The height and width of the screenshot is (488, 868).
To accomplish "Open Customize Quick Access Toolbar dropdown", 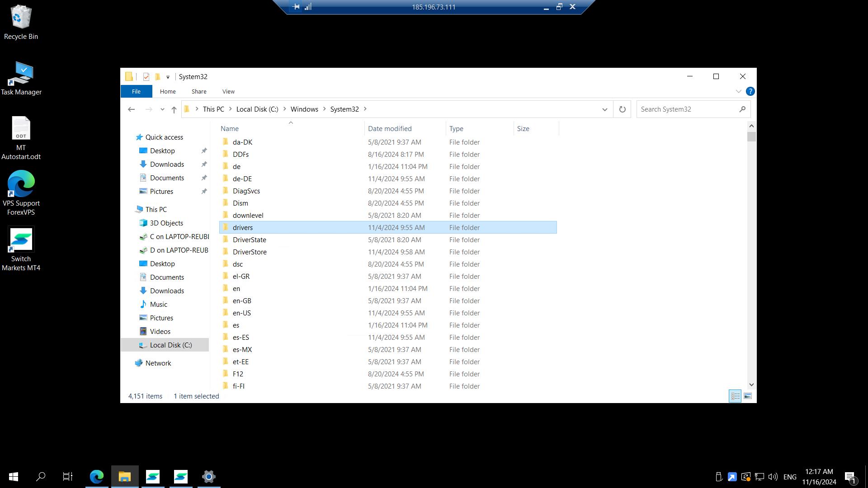I will (x=168, y=77).
